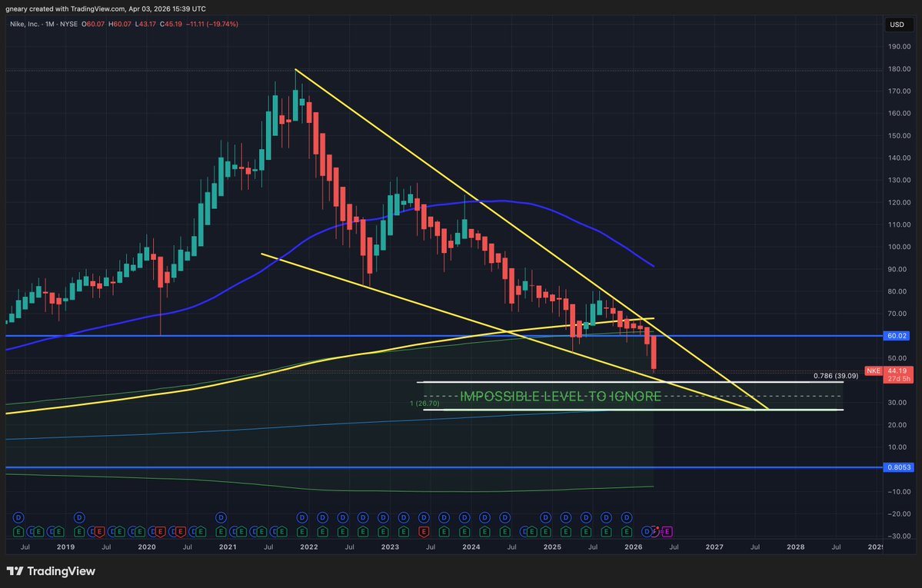Click the red earnings E marker in mid-2023
This screenshot has height=588, width=922.
[424, 532]
